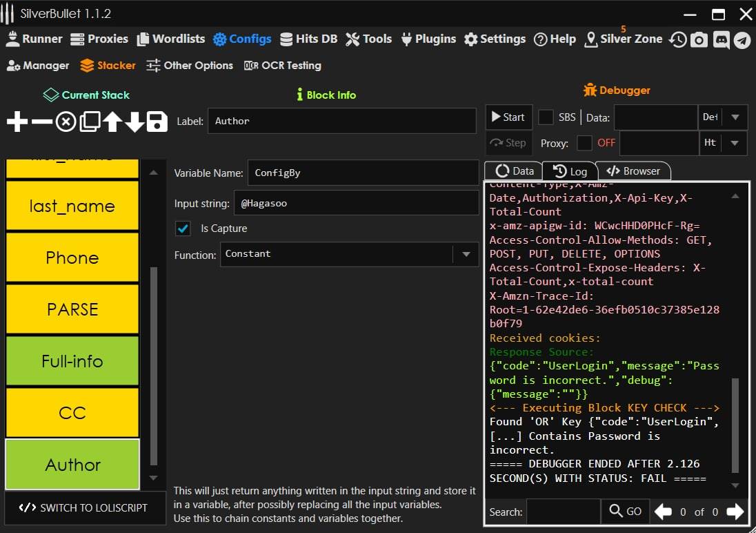
Task: Move block down with down arrow
Action: coord(135,122)
